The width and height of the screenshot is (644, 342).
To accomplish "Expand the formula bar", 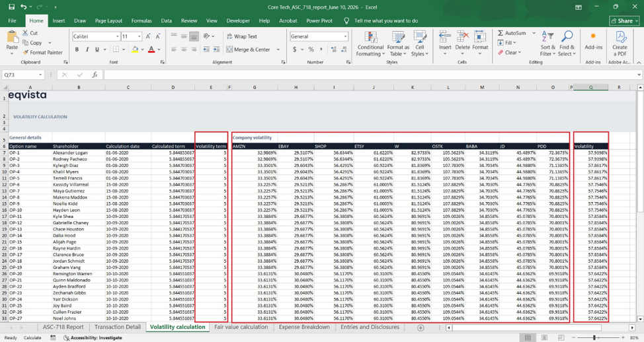I will [639, 75].
